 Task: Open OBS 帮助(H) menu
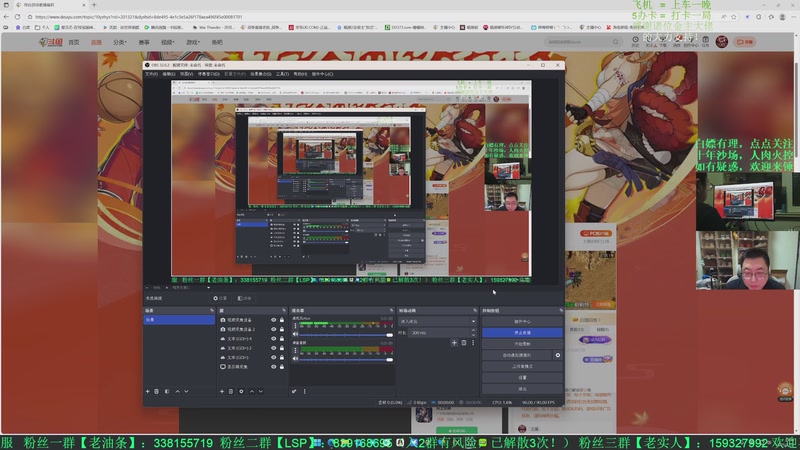coord(300,74)
